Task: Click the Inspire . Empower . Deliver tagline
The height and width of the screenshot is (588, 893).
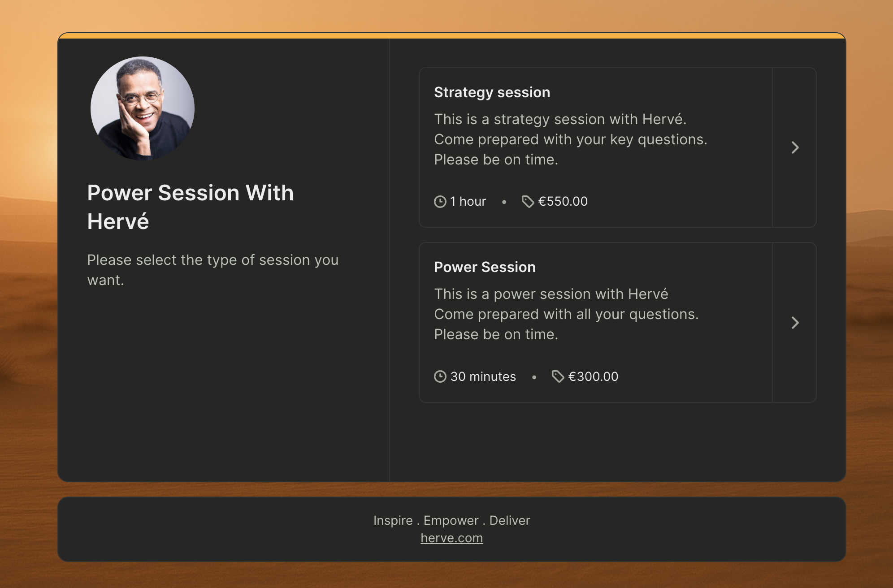Action: point(451,520)
